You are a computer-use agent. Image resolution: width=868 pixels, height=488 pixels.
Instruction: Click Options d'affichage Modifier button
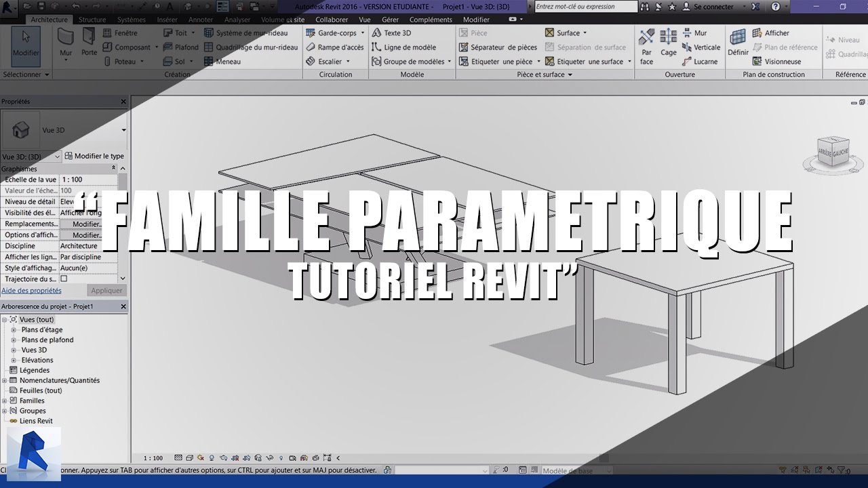(87, 235)
